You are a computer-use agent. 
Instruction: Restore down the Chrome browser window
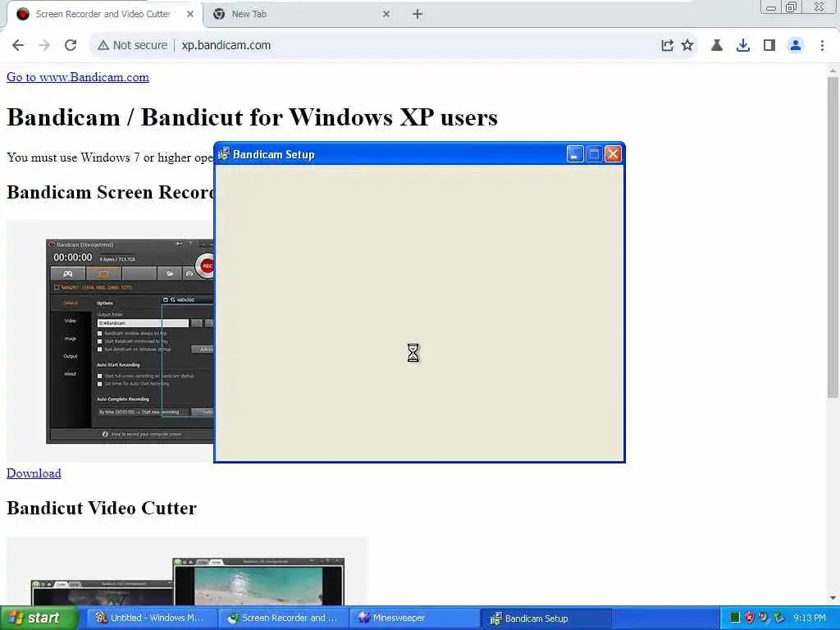coord(792,7)
